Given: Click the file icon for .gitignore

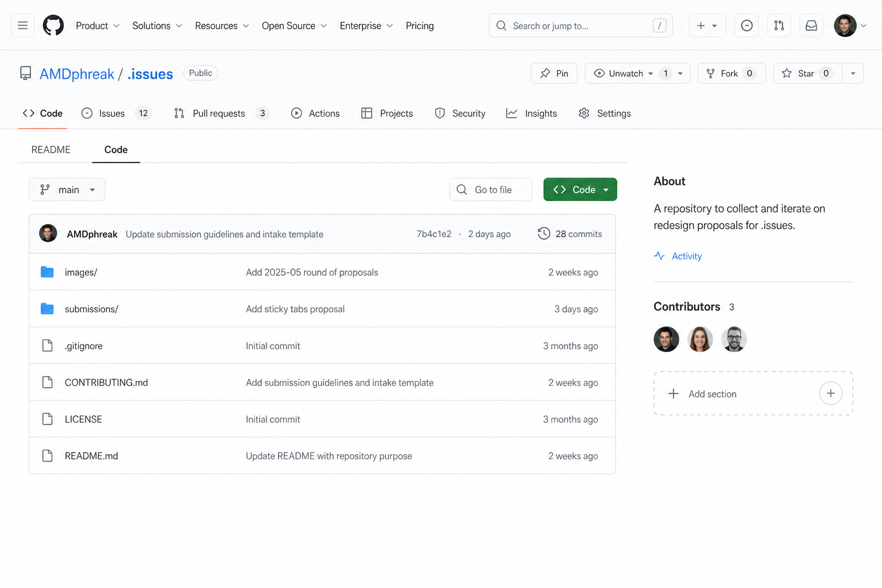Looking at the screenshot, I should (x=48, y=345).
